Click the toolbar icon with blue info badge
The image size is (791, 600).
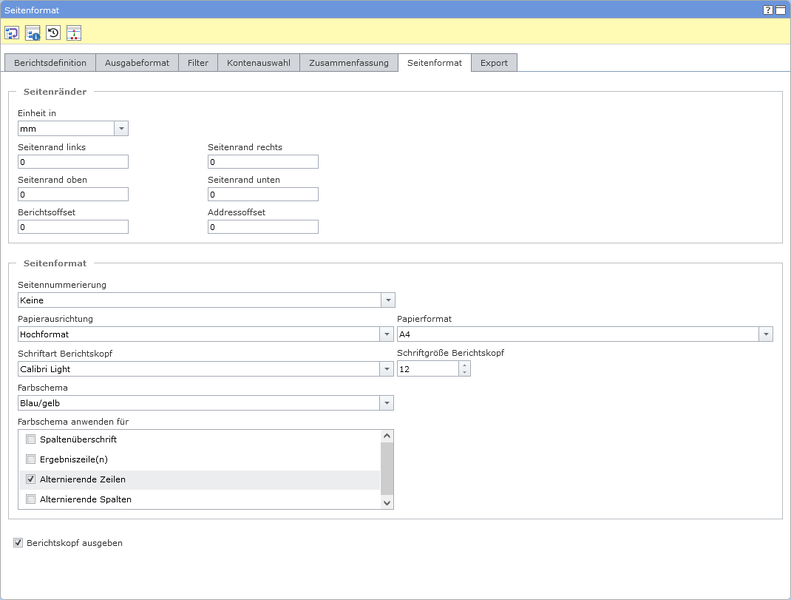pos(33,33)
